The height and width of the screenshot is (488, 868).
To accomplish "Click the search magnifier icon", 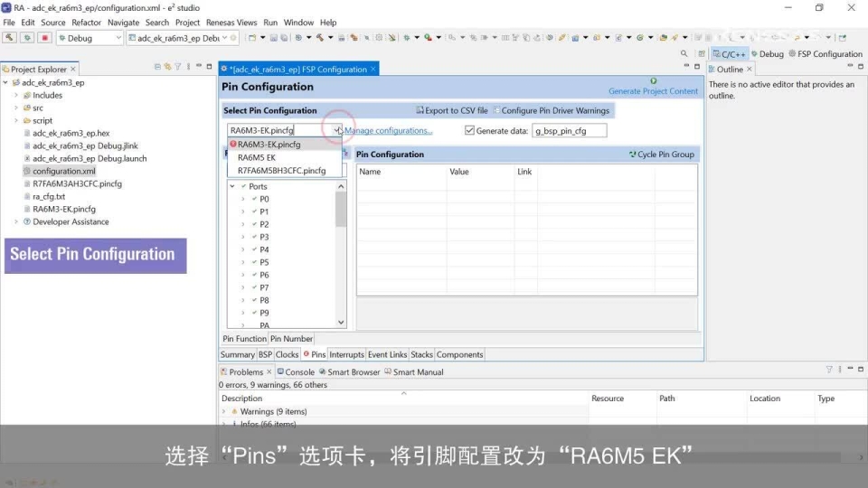I will [684, 54].
